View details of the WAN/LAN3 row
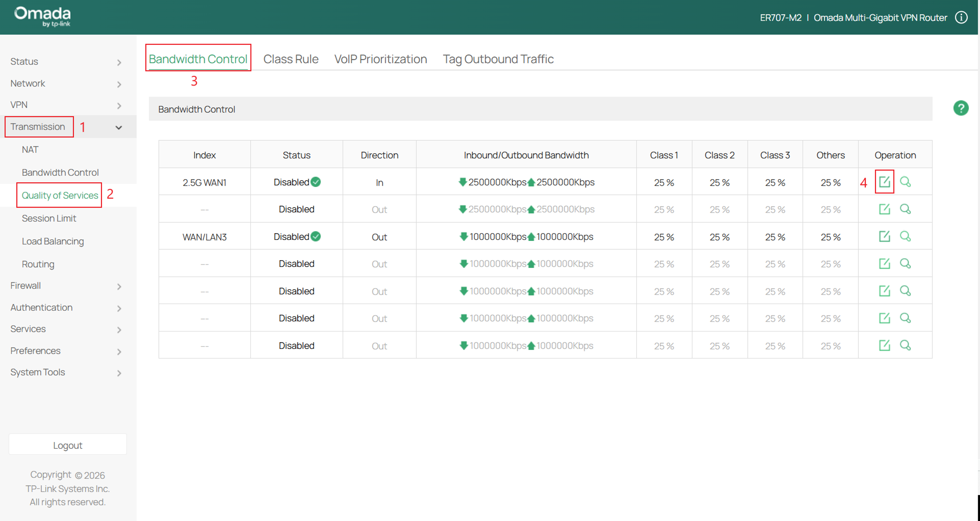 click(x=905, y=236)
